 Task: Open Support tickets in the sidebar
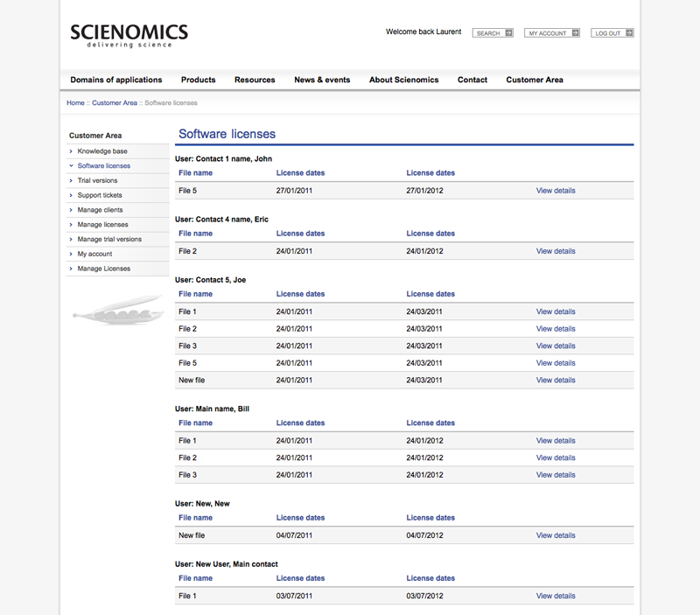point(100,195)
